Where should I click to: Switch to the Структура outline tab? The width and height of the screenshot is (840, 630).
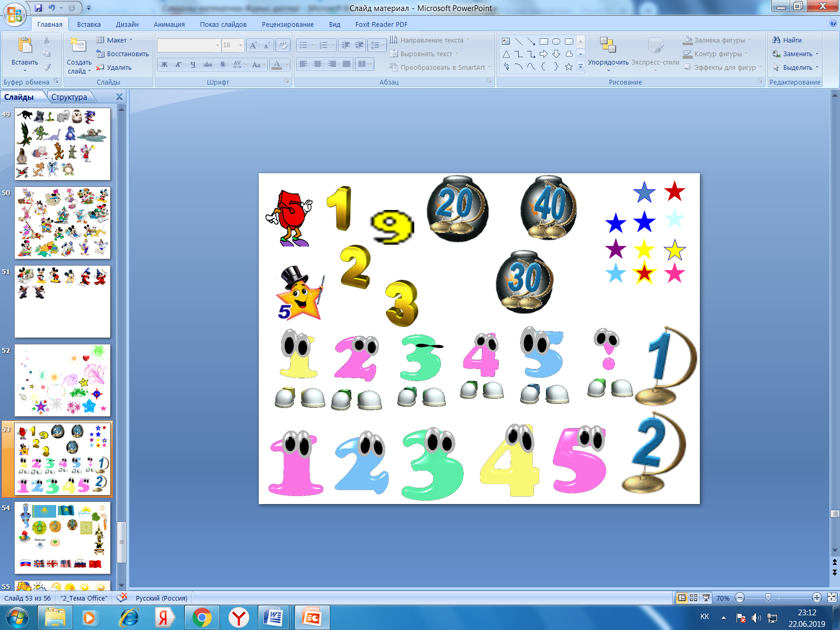point(69,97)
